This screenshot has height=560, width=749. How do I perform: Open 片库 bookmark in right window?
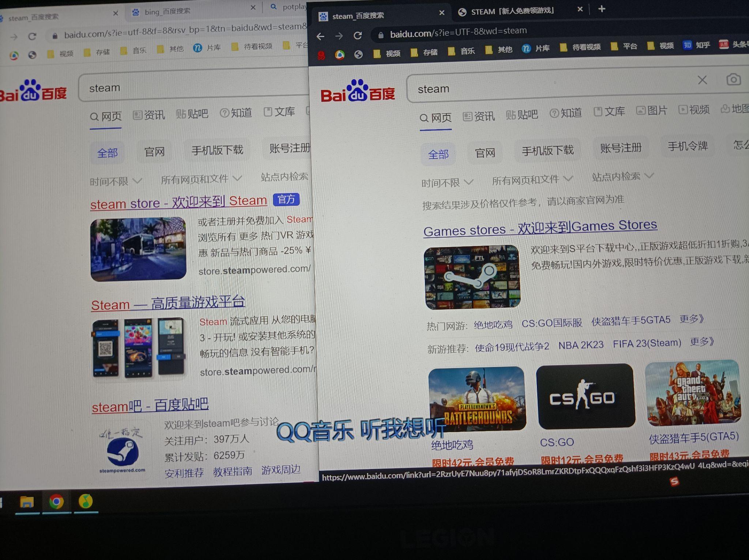click(x=536, y=48)
